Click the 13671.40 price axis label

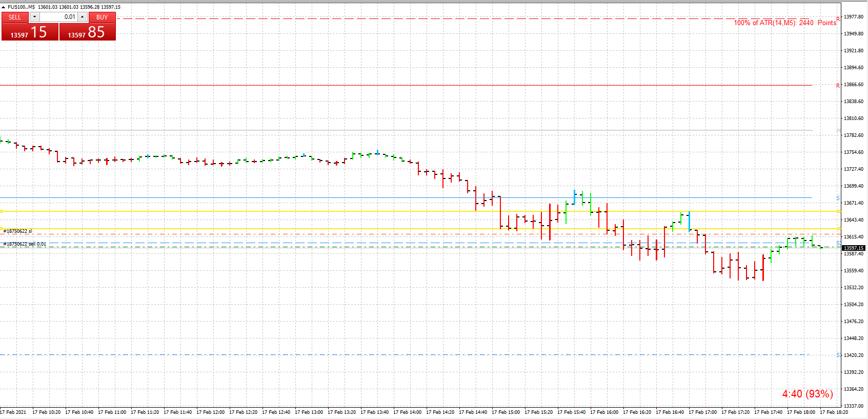[854, 203]
